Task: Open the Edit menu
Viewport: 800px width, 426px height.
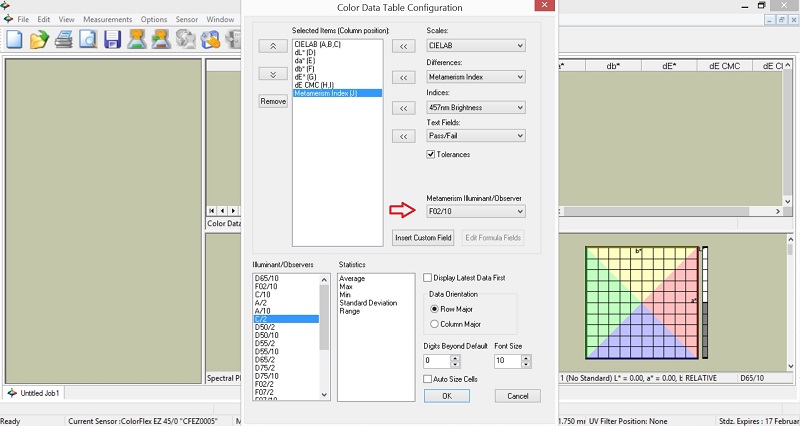Action: tap(43, 19)
